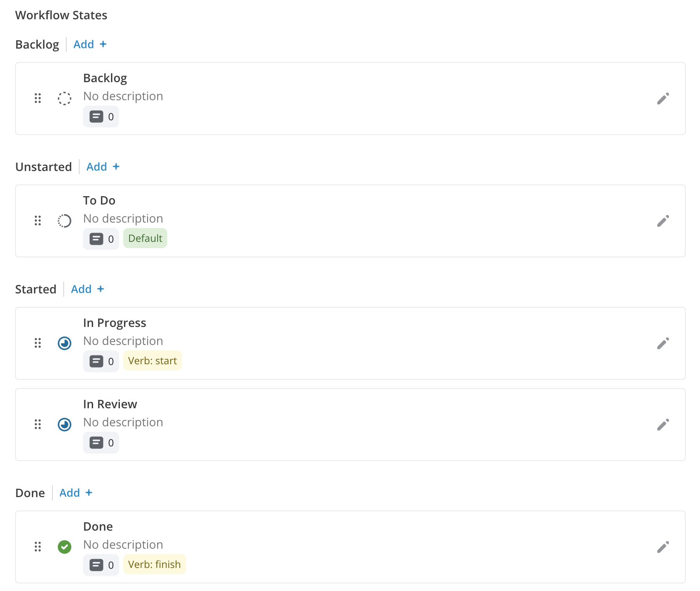Click the In Review state icon
The image size is (700, 591).
pyautogui.click(x=64, y=424)
